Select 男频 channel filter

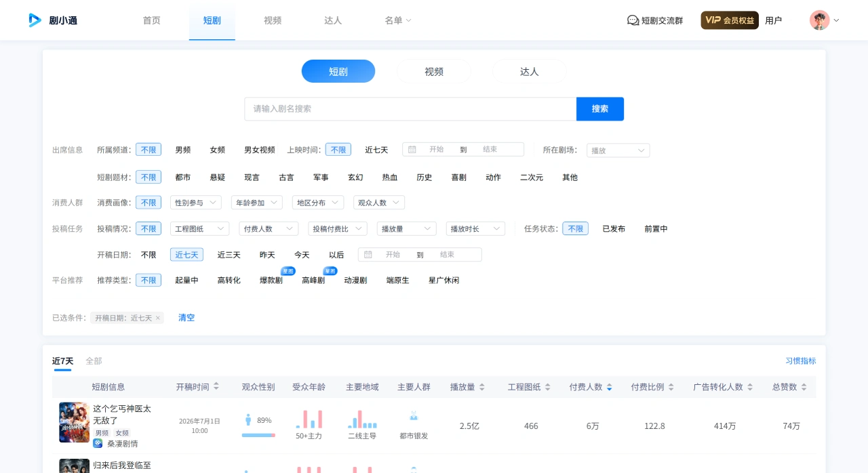183,150
